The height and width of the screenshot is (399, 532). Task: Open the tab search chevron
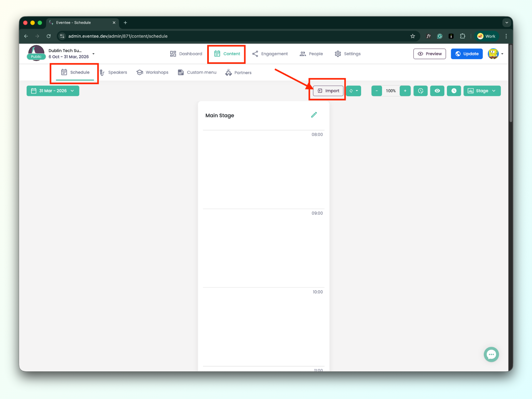click(x=507, y=23)
